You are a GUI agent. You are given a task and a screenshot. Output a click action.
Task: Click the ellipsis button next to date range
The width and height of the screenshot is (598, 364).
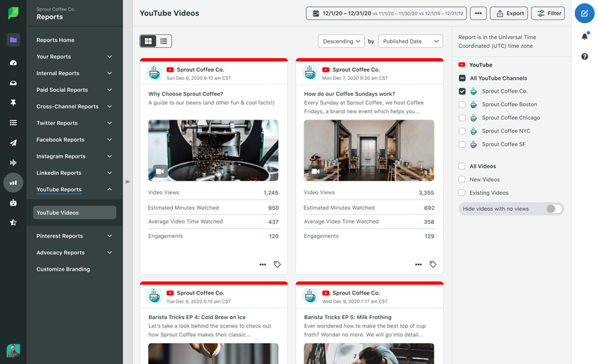coord(478,13)
